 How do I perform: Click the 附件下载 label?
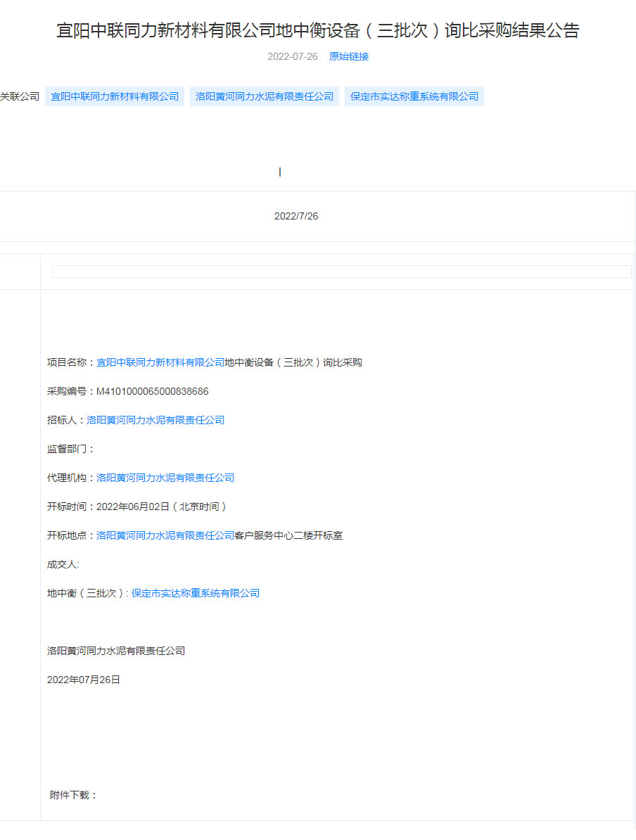pos(74,795)
